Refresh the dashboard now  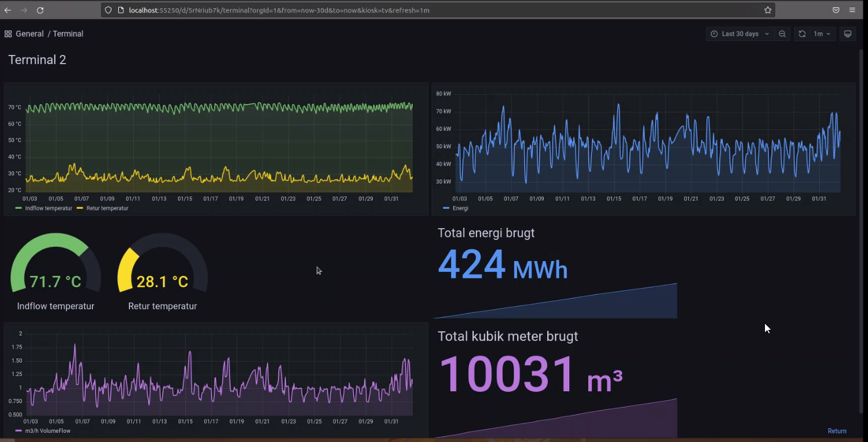(802, 34)
